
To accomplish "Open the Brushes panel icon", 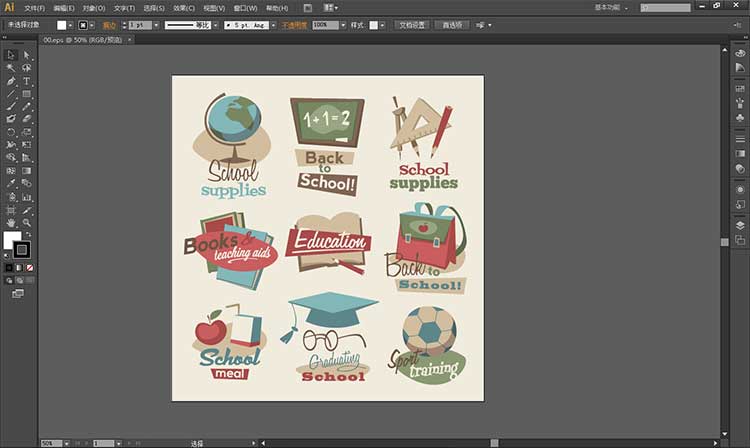I will click(x=740, y=103).
